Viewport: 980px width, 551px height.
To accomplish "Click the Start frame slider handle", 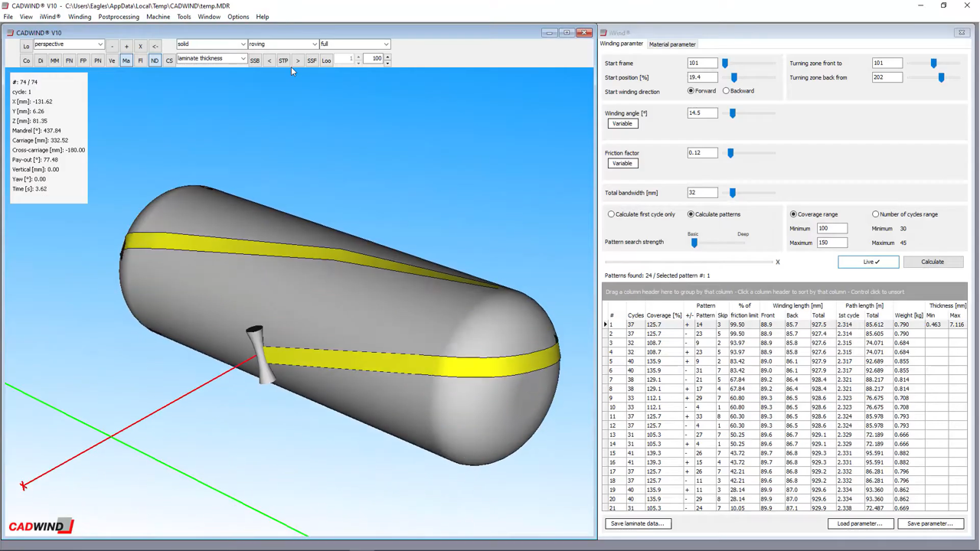I will pyautogui.click(x=725, y=63).
